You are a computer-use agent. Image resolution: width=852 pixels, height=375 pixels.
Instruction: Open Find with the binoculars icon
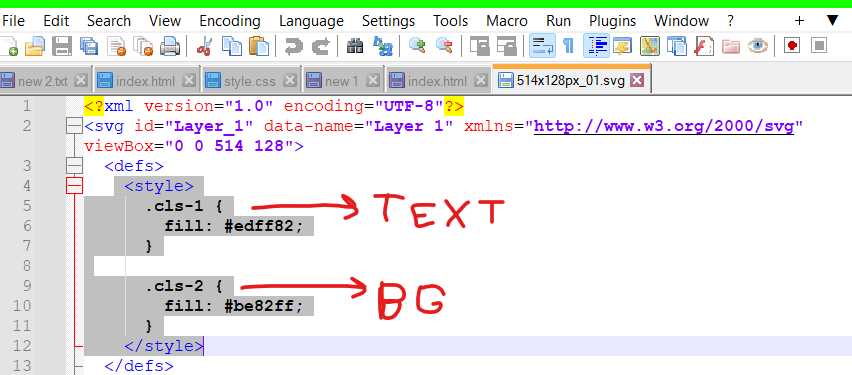[355, 46]
